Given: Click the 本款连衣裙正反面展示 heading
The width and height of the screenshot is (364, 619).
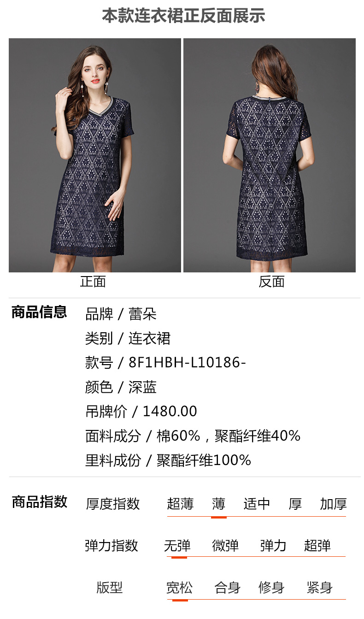Looking at the screenshot, I should click(x=183, y=16).
